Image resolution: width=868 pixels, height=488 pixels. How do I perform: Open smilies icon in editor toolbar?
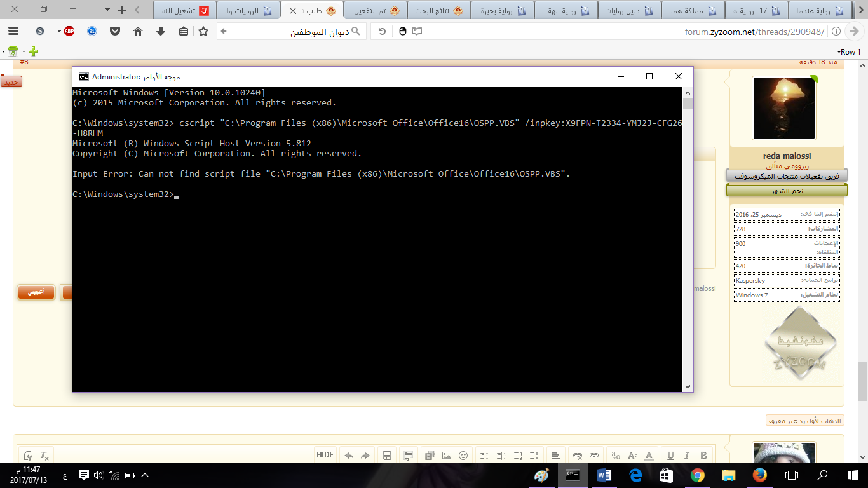(x=463, y=456)
